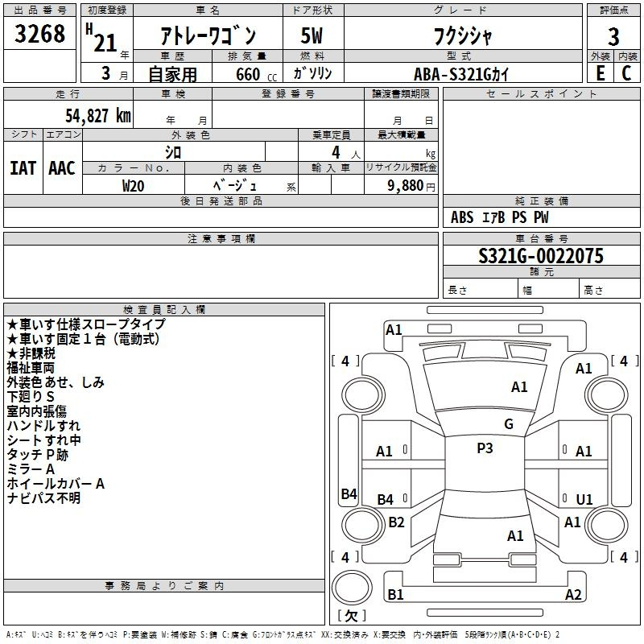Screen dimensions: 644x644
Task: Click the recycle deposit amount 9,880円
Action: pos(411,186)
